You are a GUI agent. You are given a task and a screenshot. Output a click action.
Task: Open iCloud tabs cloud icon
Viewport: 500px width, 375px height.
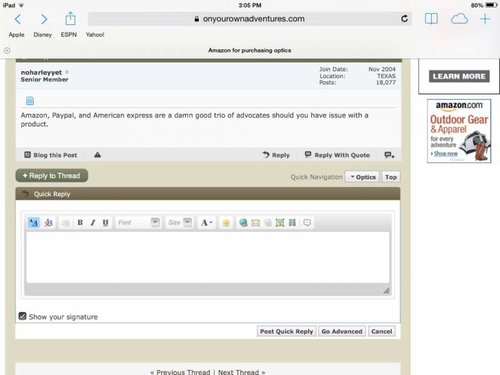tap(459, 19)
